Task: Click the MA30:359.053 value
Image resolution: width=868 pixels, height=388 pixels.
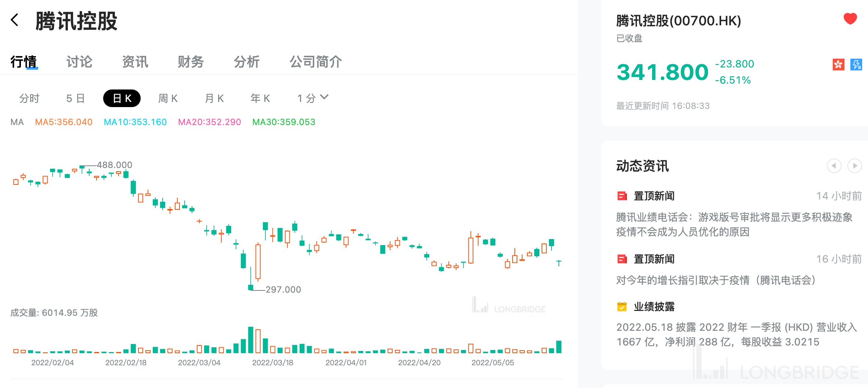Action: click(x=284, y=122)
